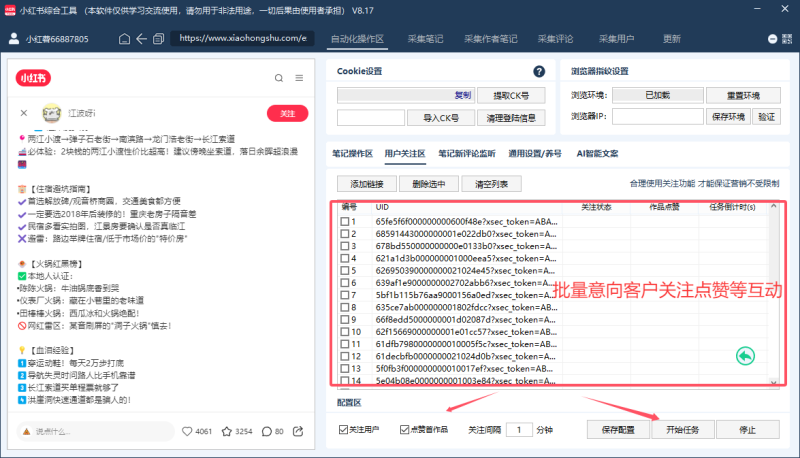The width and height of the screenshot is (800, 458).
Task: Like the note via the heart icon
Action: coord(187,431)
